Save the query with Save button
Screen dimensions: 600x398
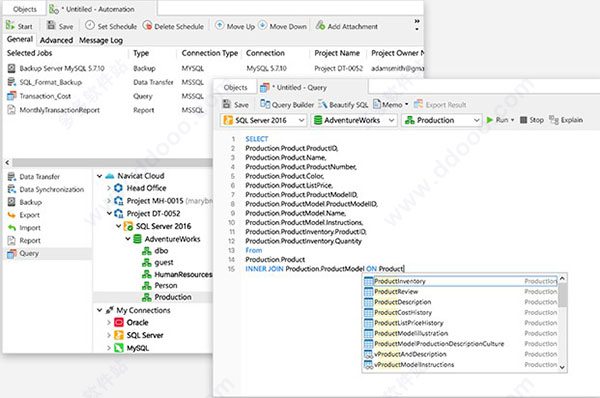click(236, 104)
